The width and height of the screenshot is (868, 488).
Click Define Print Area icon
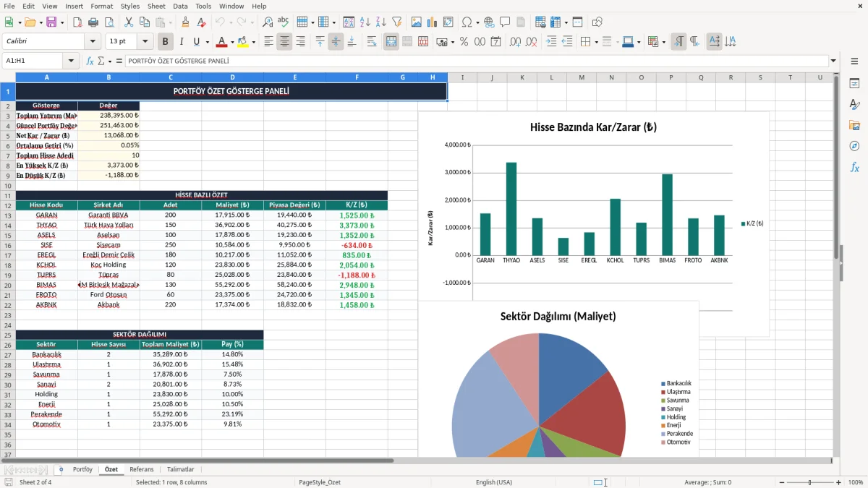[x=540, y=22]
